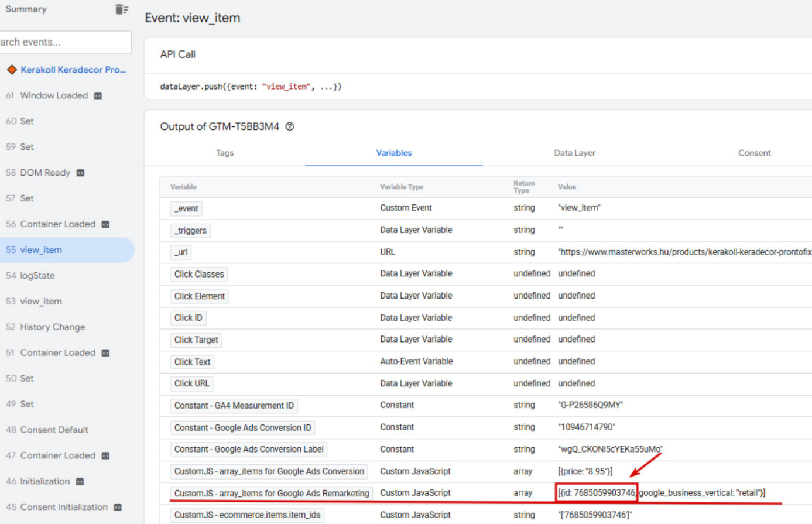The image size is (812, 524).
Task: Click the Variable column header
Action: (x=183, y=187)
